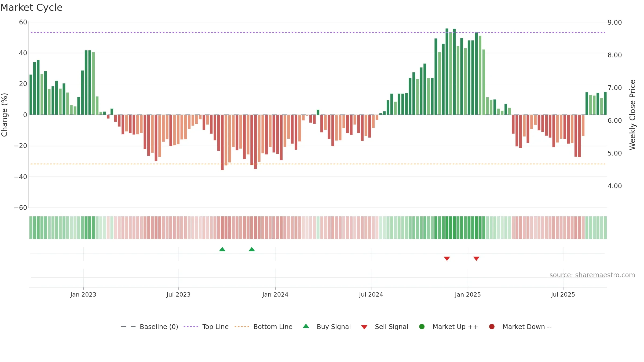This screenshot has width=644, height=362.
Task: Click the 9.00 tick on the price axis
Action: point(615,22)
